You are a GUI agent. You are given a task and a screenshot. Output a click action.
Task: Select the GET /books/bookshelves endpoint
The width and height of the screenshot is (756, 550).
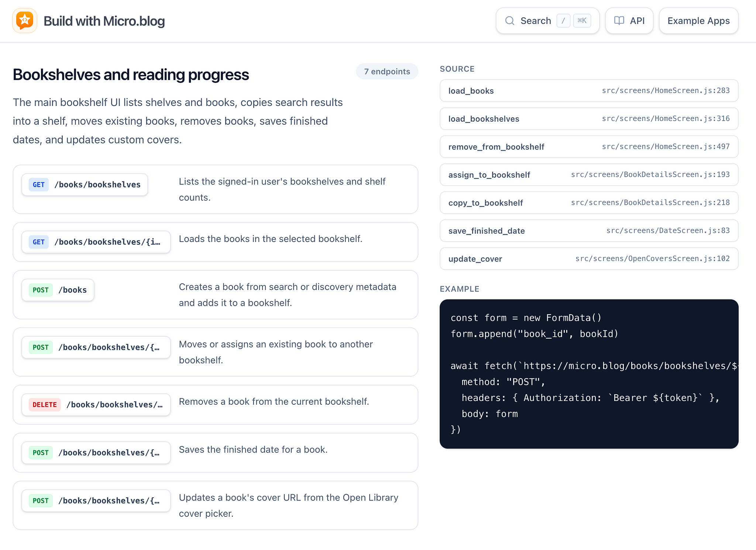click(x=85, y=185)
